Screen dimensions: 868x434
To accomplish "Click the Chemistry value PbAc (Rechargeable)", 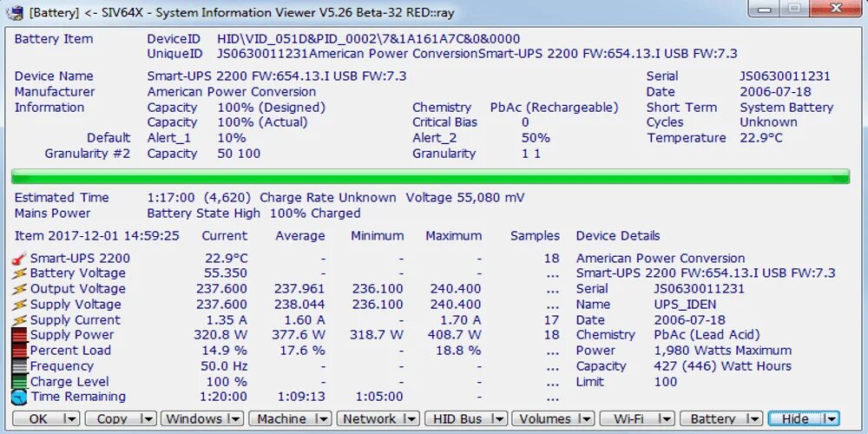I will [x=554, y=108].
